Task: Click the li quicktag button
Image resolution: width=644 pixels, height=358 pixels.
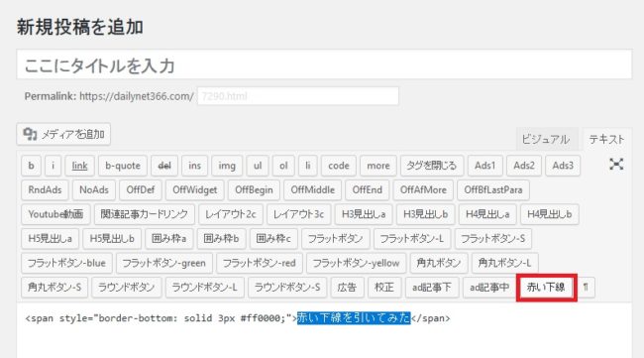Action: tap(307, 166)
